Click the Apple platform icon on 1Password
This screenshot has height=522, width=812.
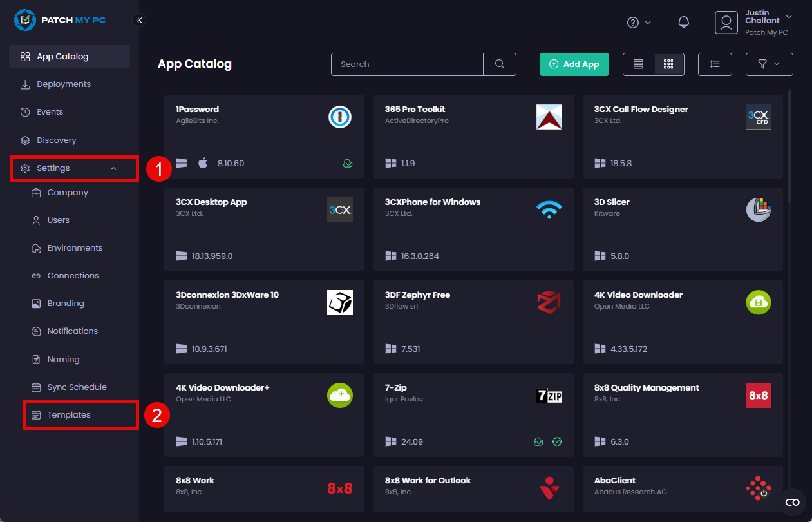202,163
